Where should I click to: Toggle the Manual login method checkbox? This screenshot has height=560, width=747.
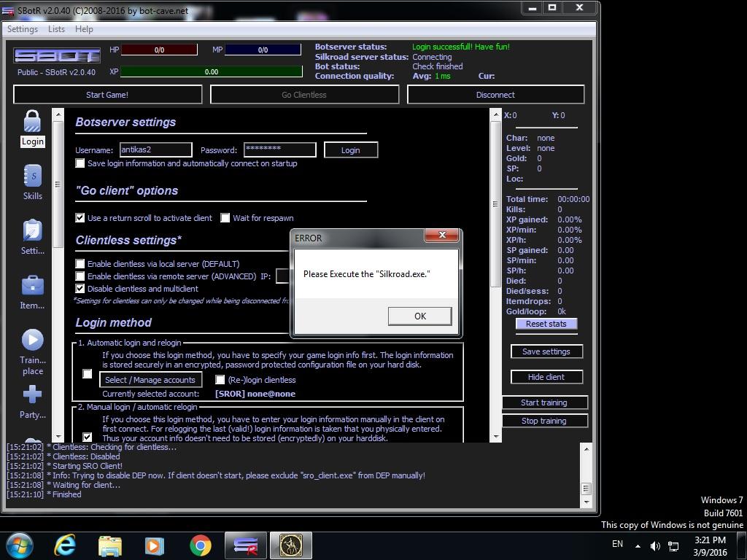(88, 436)
